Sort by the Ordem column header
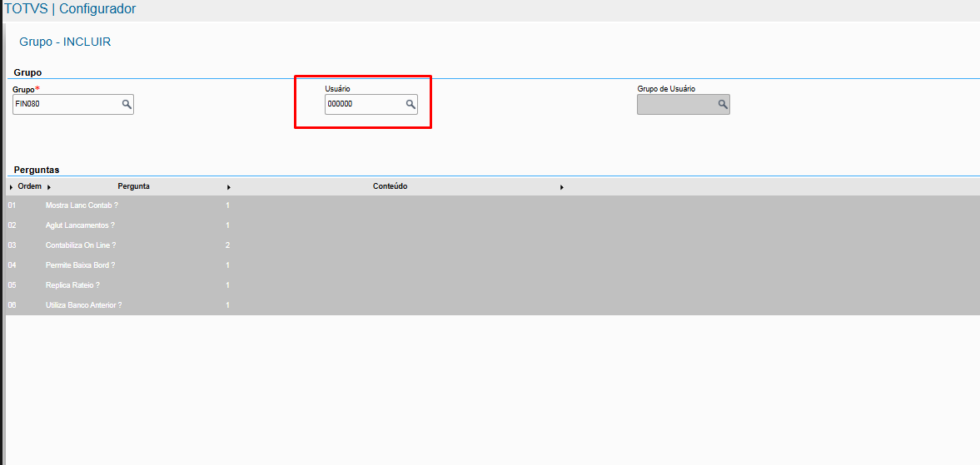The width and height of the screenshot is (980, 465). [x=29, y=186]
